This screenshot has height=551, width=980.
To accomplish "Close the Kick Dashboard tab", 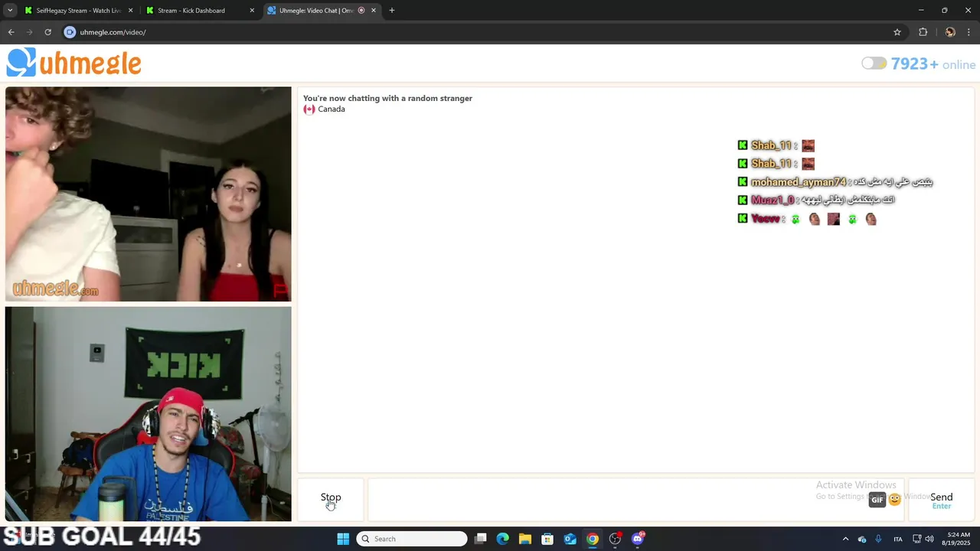I will (x=252, y=11).
